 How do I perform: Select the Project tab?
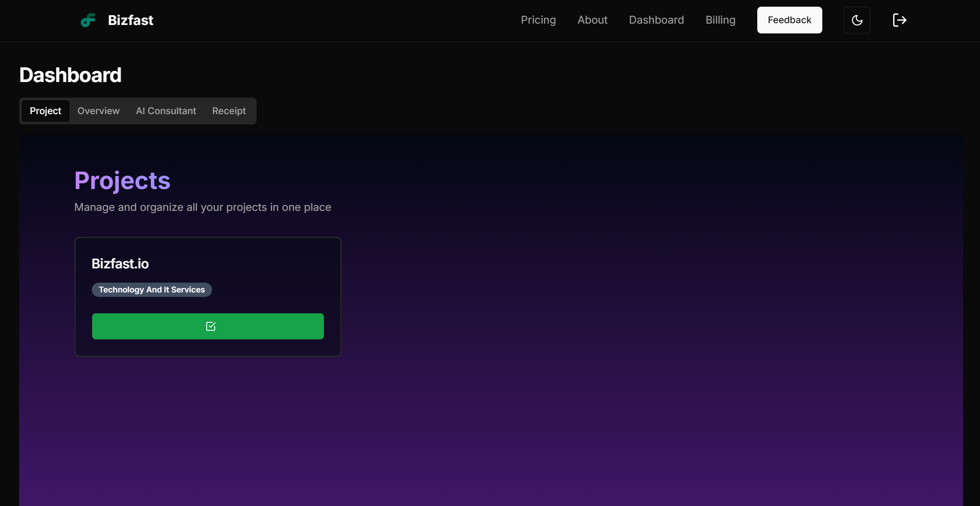[45, 111]
